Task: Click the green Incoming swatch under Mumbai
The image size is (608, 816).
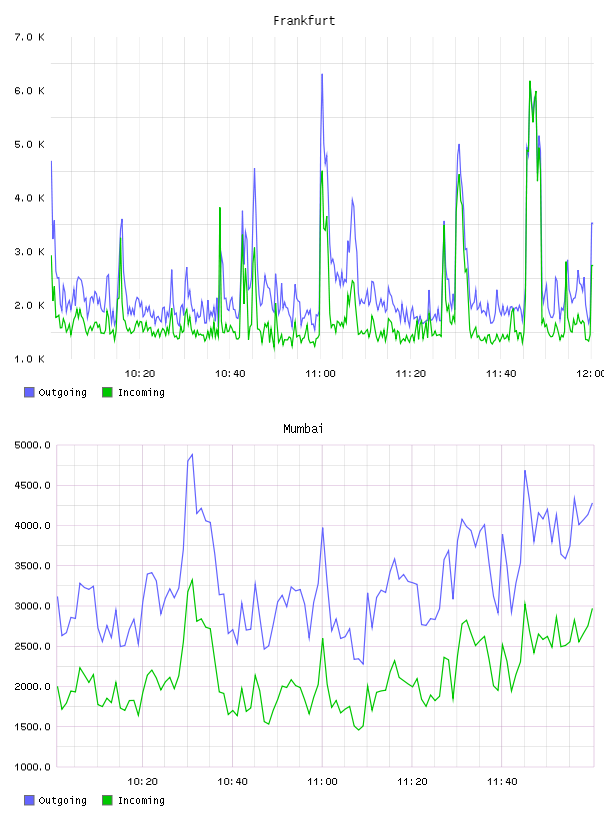Action: coord(107,800)
